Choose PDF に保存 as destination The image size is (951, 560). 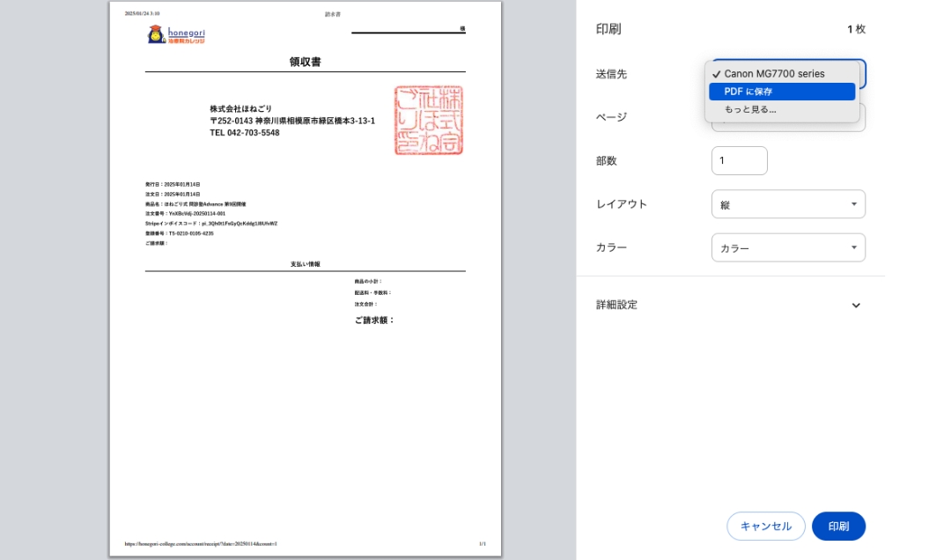(x=781, y=92)
